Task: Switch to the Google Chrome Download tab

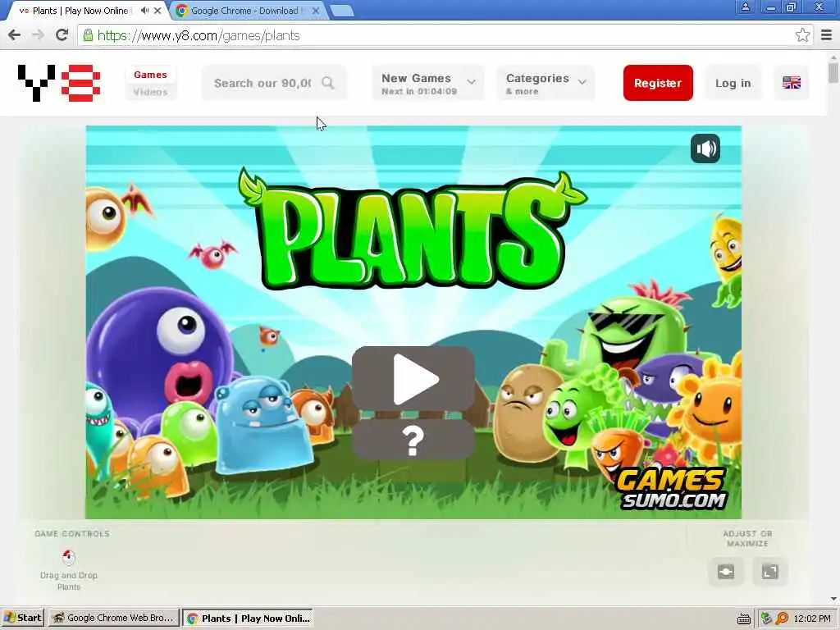Action: pyautogui.click(x=245, y=10)
